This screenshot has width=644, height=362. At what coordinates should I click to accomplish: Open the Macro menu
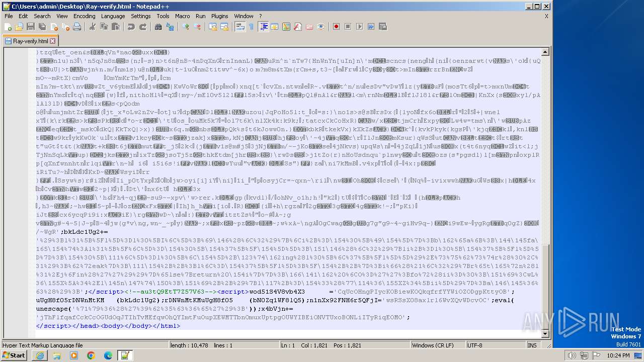[x=183, y=16]
